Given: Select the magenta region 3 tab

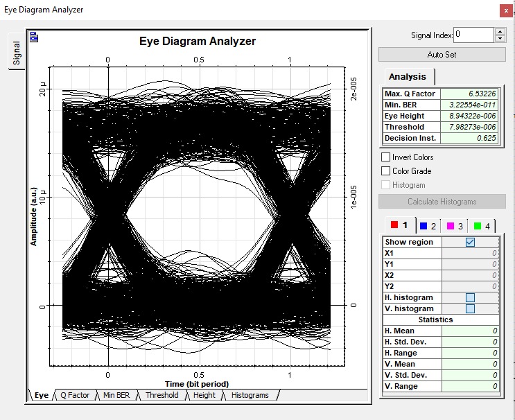Looking at the screenshot, I should (455, 226).
